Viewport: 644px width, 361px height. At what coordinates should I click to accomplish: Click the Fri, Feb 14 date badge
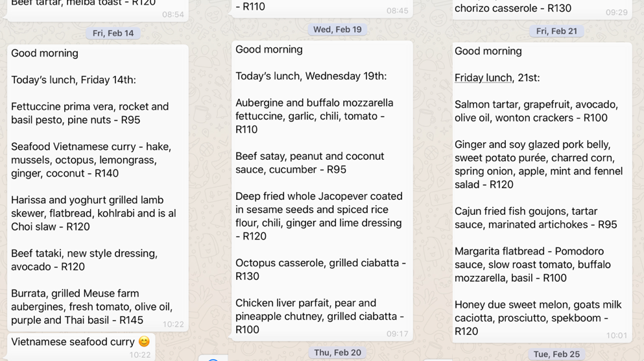pyautogui.click(x=113, y=33)
